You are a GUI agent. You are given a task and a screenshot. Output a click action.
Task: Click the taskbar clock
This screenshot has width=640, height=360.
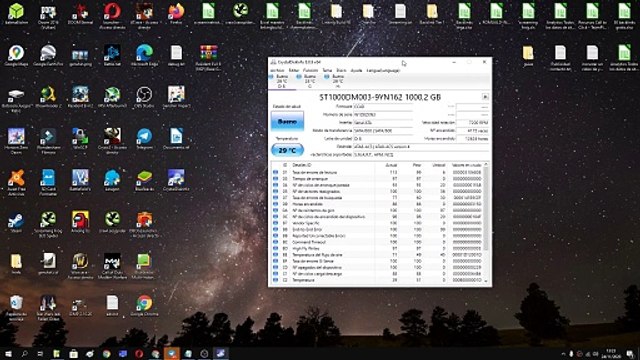(x=611, y=353)
